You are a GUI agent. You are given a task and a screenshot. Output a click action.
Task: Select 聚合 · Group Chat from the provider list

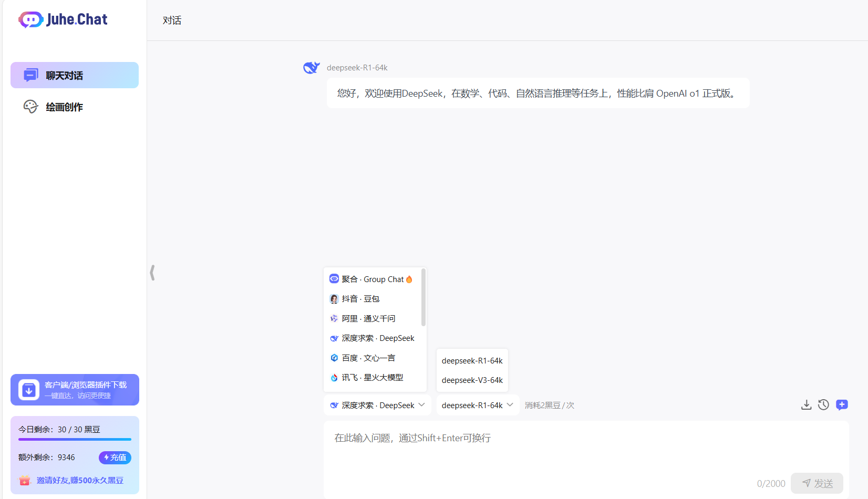[372, 279]
